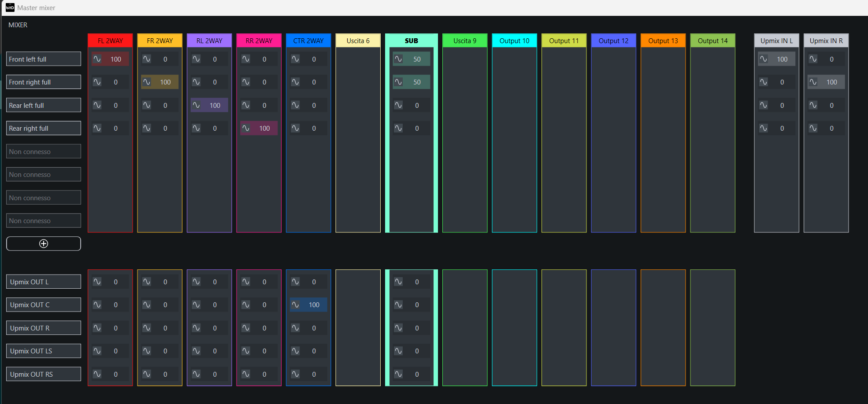Click the Upmix OUT C row label
Viewport: 868px width, 404px height.
pos(44,305)
